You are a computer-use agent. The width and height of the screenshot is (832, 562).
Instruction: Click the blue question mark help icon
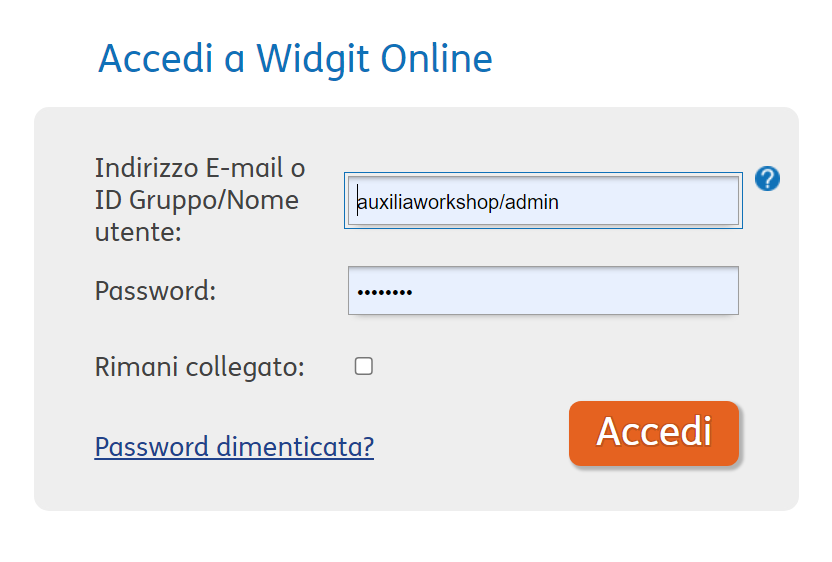767,178
